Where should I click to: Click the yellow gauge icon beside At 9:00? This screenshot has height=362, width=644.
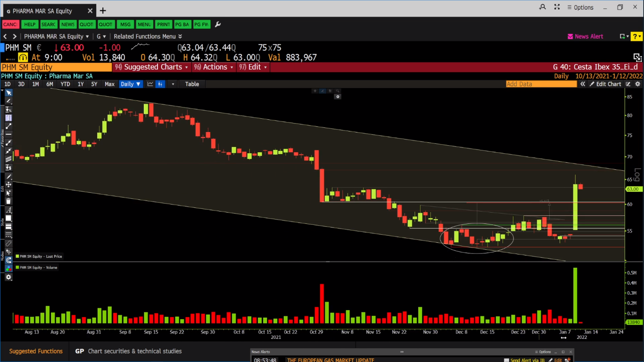[23, 58]
